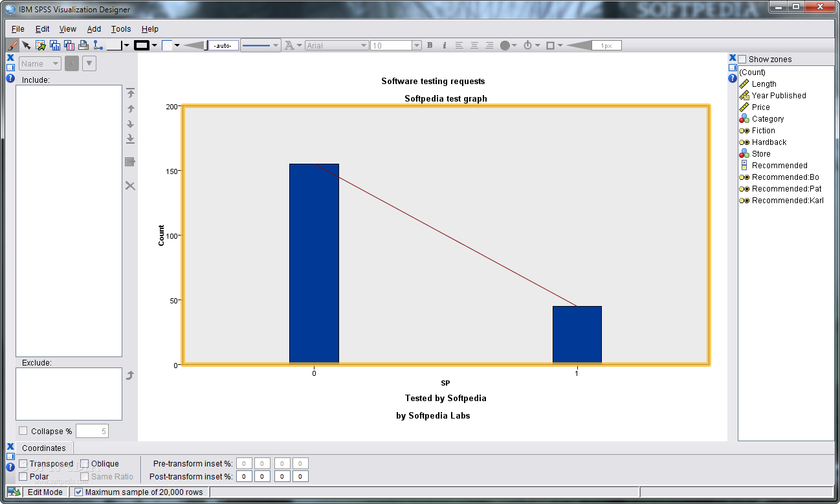Click the blue connected-points line icon
The height and width of the screenshot is (504, 840).
tap(98, 45)
